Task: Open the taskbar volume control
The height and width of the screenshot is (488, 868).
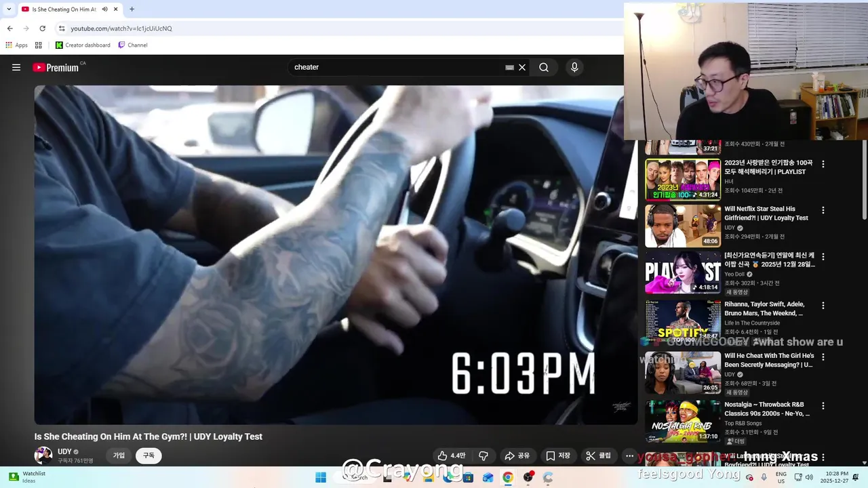Action: point(809,478)
